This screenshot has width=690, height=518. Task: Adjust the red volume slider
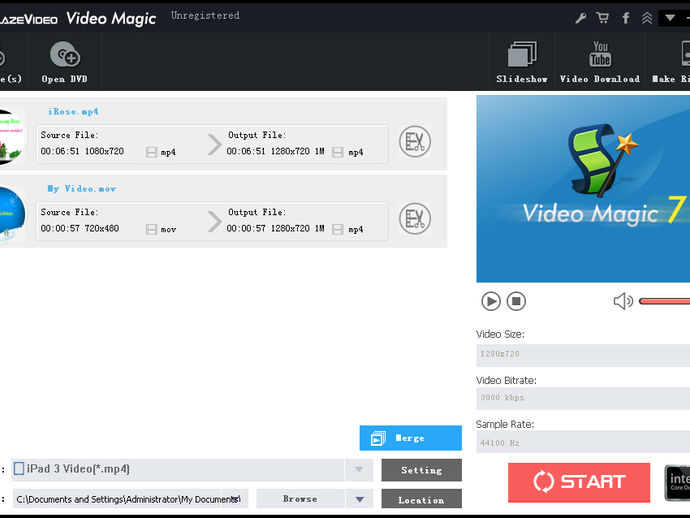coord(664,301)
